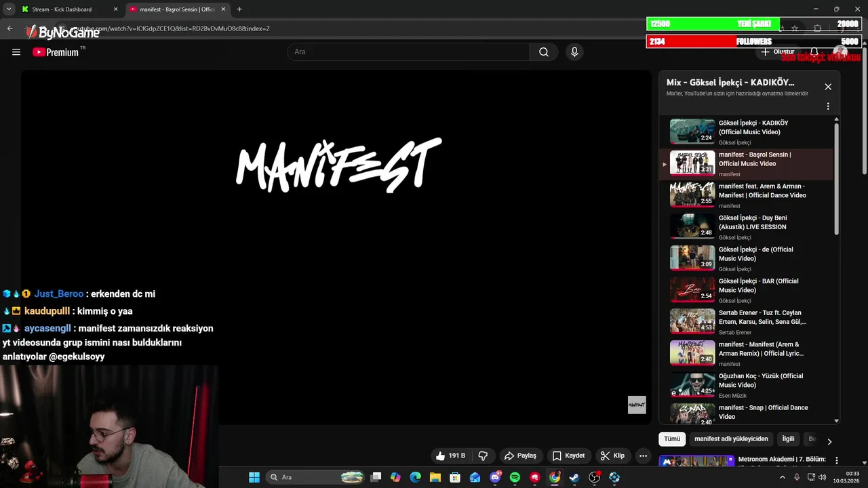Close the Mix playlist panel
Screen dimensions: 868x488
coord(828,87)
